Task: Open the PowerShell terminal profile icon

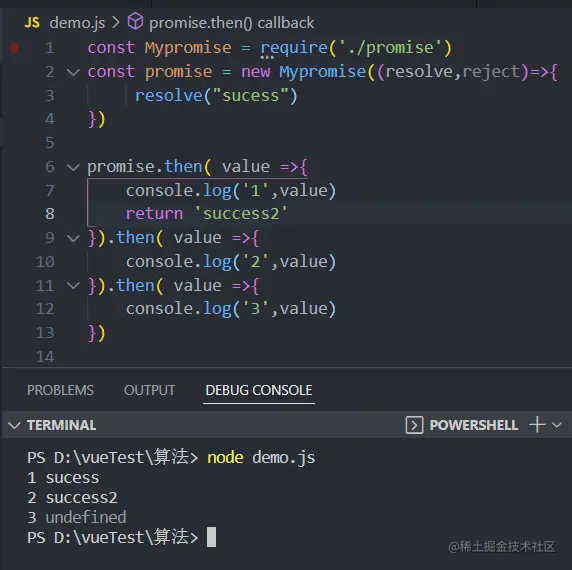Action: click(414, 425)
